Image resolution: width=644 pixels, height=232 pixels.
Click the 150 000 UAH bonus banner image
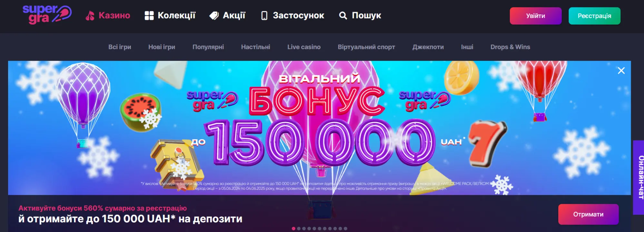[319, 128]
